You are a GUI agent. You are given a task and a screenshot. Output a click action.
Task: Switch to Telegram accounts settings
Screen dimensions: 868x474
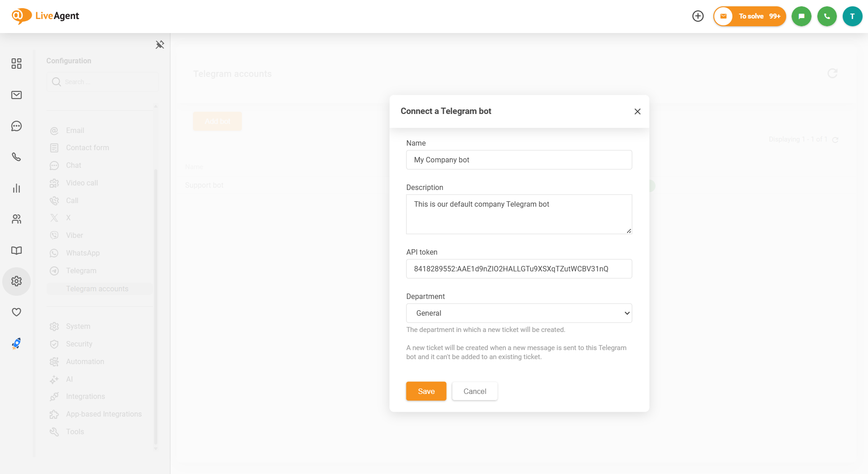point(97,288)
